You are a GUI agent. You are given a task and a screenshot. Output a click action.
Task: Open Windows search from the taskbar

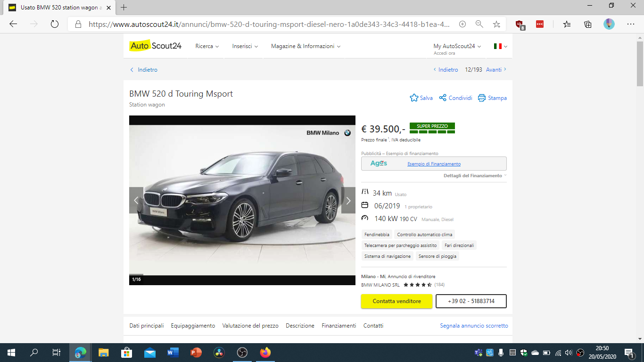coord(34,353)
